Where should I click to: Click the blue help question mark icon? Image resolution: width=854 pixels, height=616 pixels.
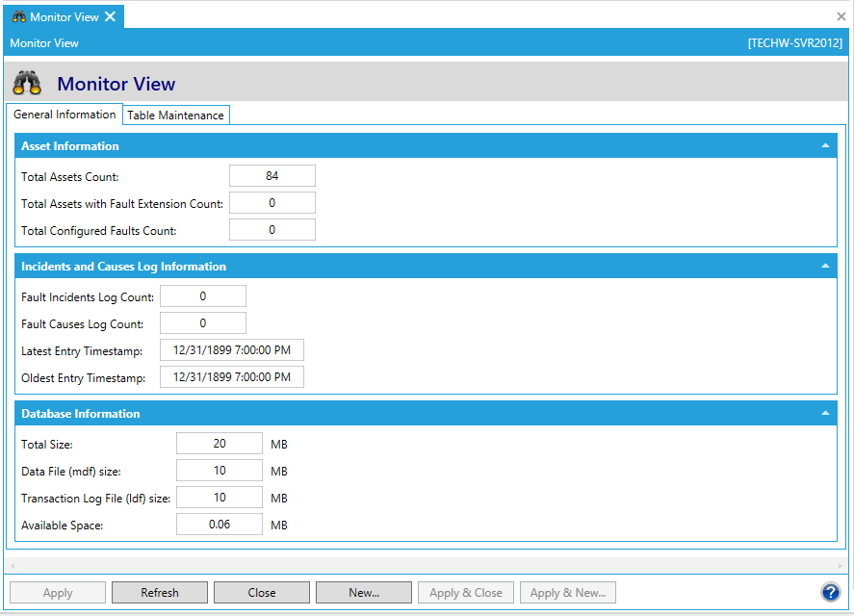(830, 592)
